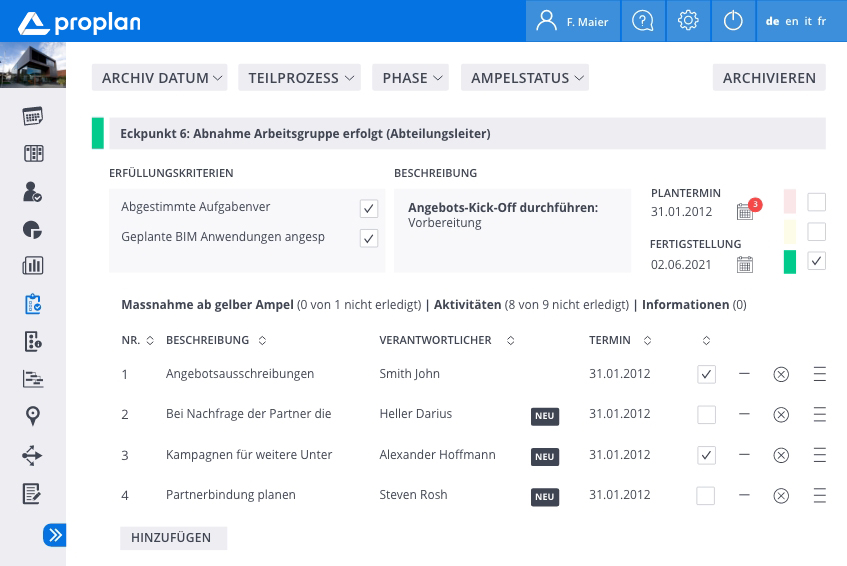Uncheck Abgestimmte Aufgabenver criterion
Viewport: 847px width, 566px height.
click(x=369, y=207)
